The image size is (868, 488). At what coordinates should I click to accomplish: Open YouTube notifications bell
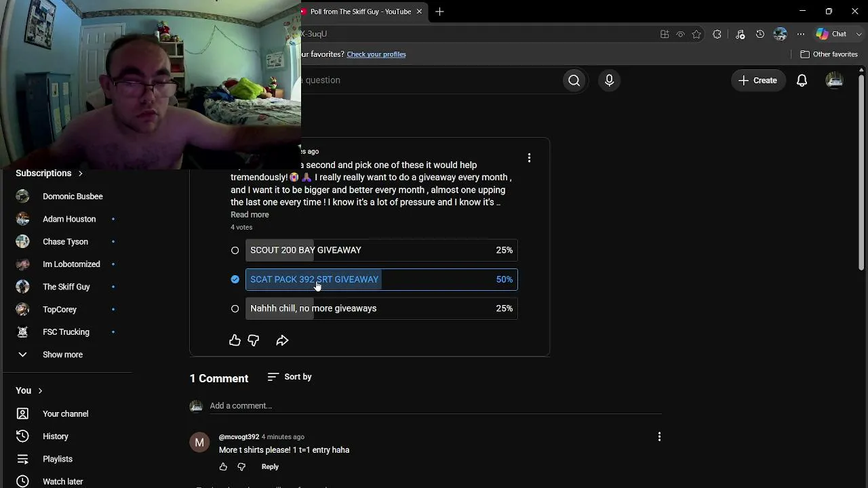point(802,81)
